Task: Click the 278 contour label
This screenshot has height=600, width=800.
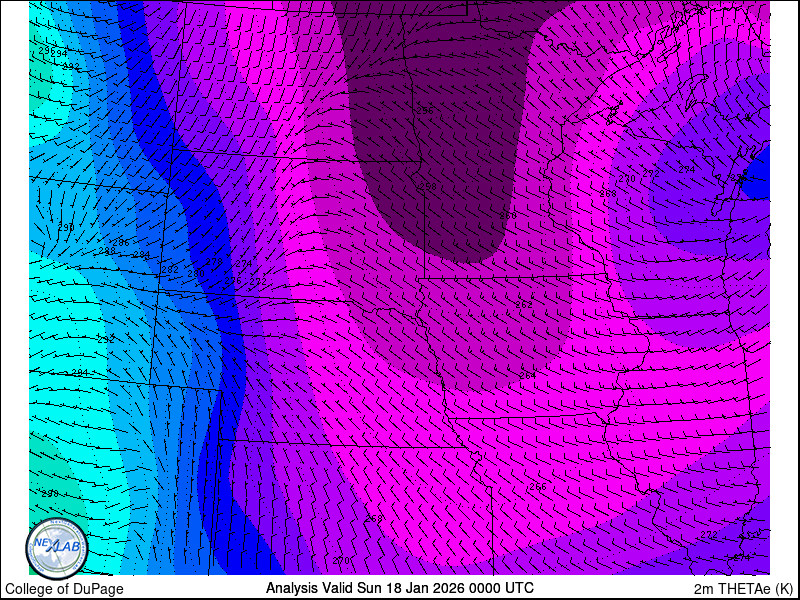Action: [x=214, y=262]
